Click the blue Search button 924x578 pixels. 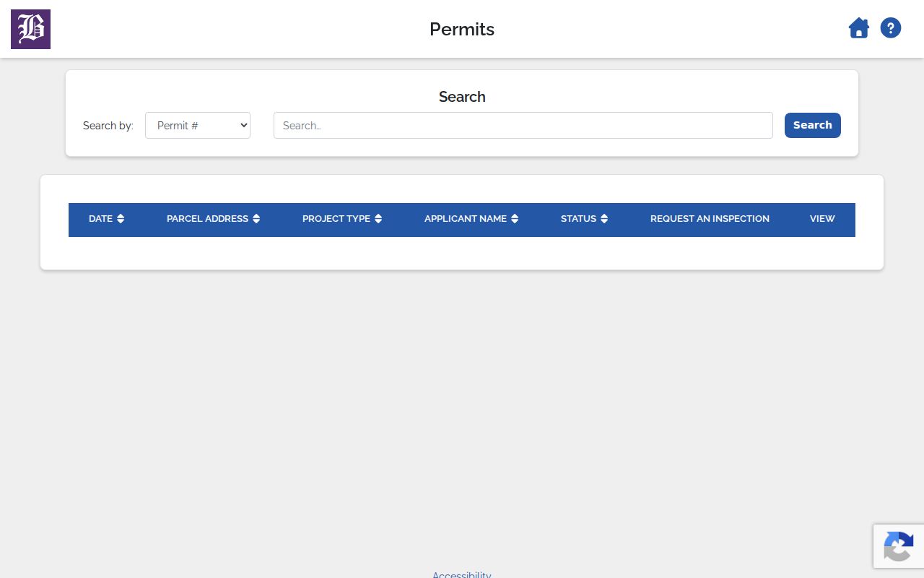tap(813, 125)
